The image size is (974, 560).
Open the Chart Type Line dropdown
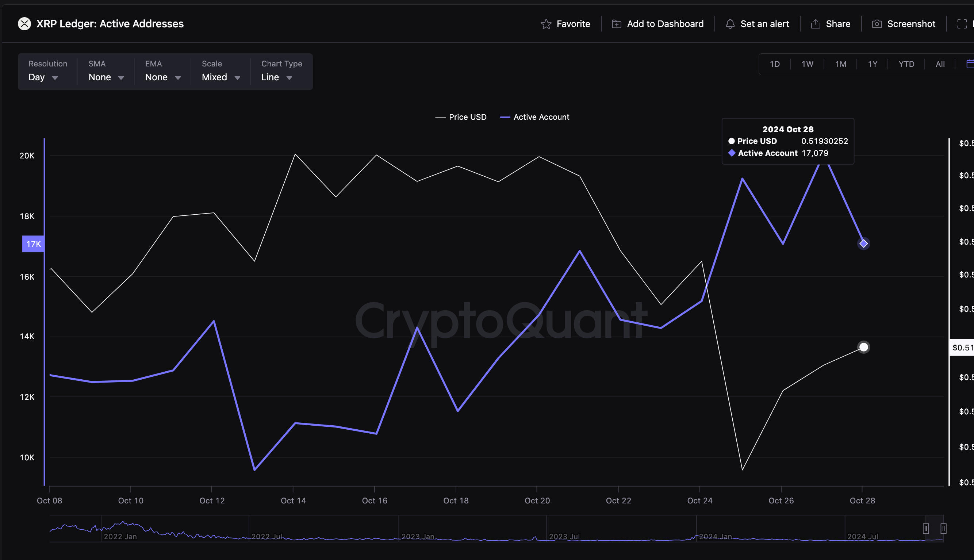tap(281, 72)
